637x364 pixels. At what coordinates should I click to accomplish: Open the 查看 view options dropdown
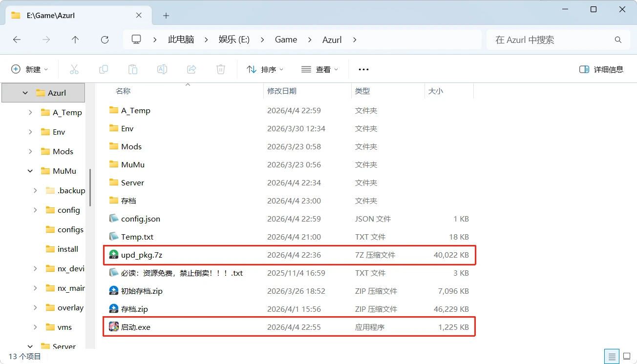[x=320, y=69]
